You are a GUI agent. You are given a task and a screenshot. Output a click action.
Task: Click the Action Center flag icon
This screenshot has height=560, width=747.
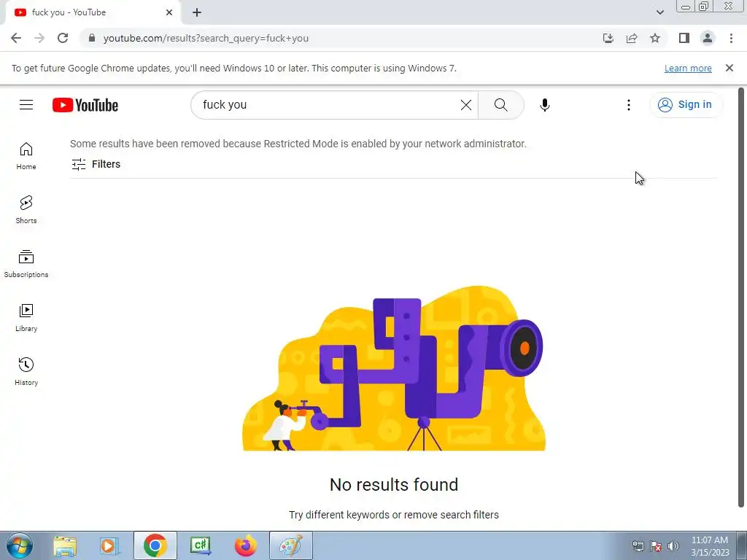point(656,546)
